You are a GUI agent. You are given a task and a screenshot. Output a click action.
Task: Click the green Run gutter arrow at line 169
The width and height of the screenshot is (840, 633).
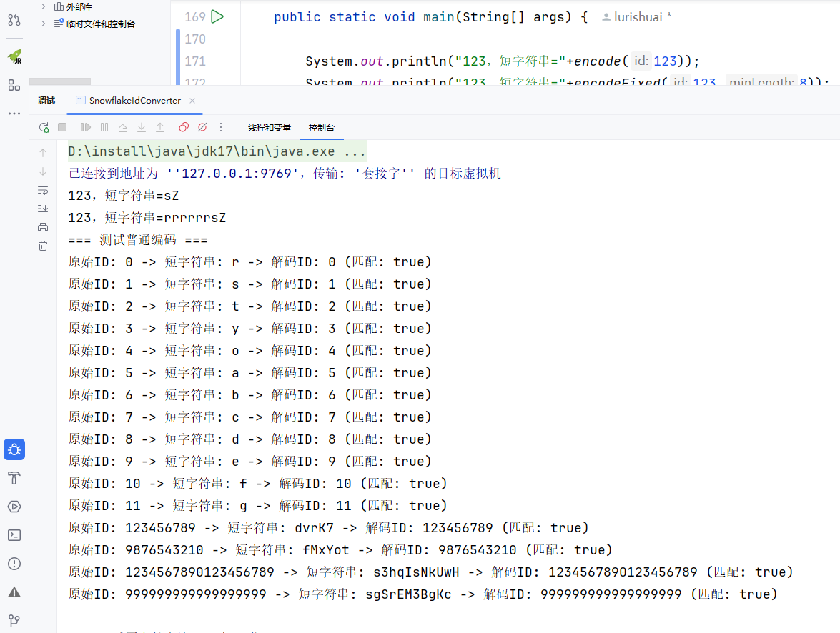coord(217,16)
